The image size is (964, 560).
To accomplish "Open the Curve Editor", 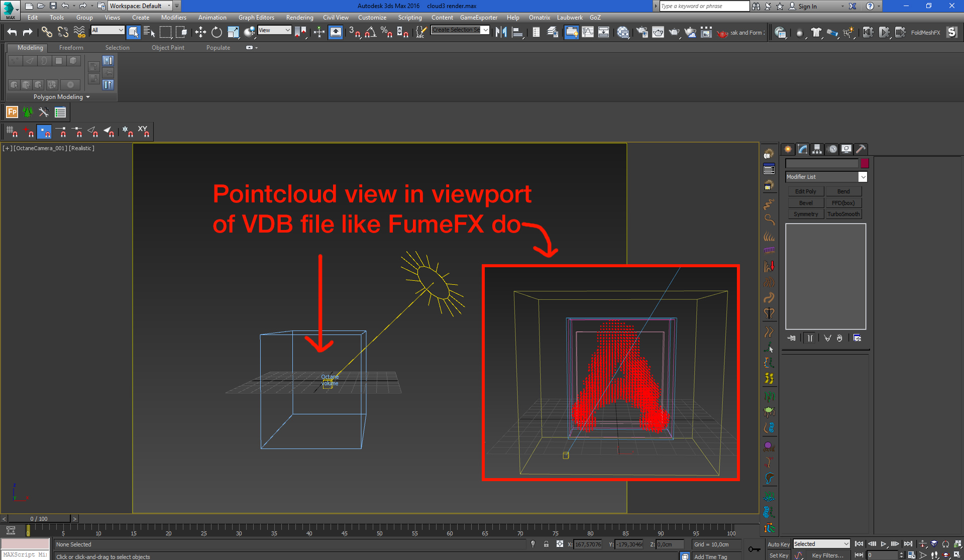I will (x=587, y=33).
